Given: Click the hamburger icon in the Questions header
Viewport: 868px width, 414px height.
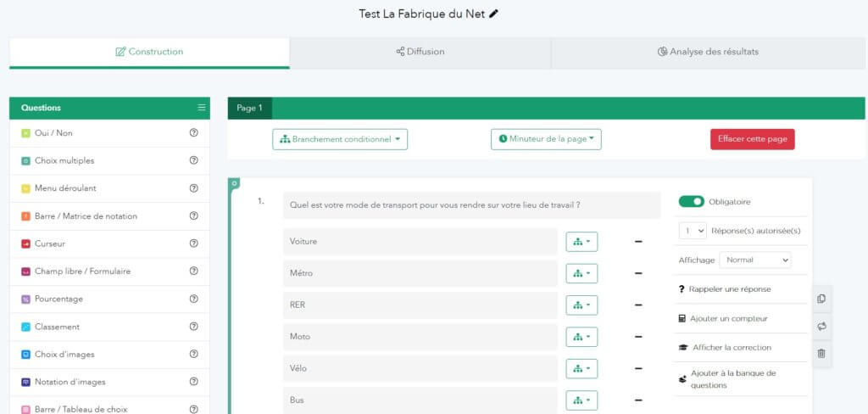Looking at the screenshot, I should point(202,108).
